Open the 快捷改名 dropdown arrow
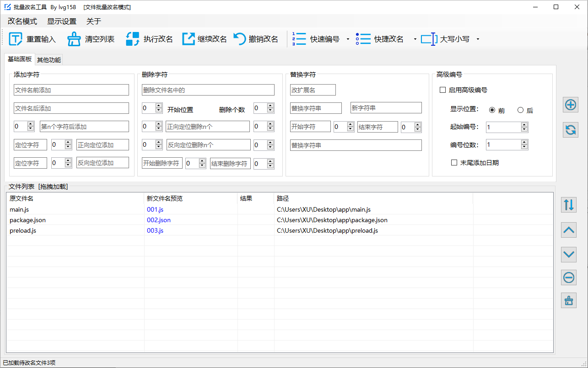This screenshot has width=588, height=368. (x=415, y=39)
